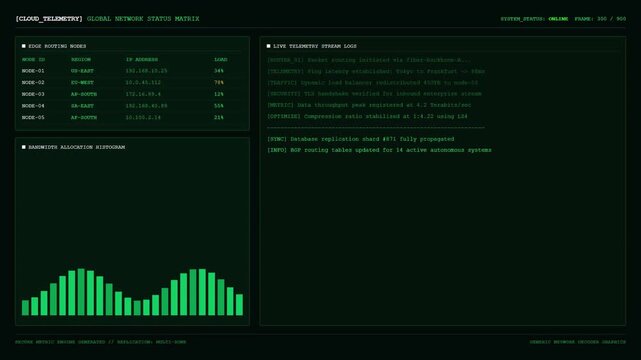The image size is (641, 360).
Task: Click the REGION column header
Action: tap(81, 60)
